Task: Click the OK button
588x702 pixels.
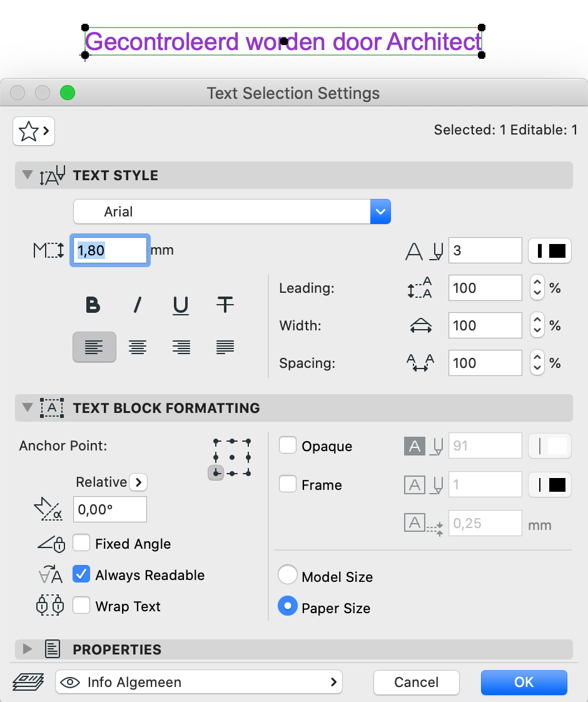Action: pyautogui.click(x=524, y=682)
